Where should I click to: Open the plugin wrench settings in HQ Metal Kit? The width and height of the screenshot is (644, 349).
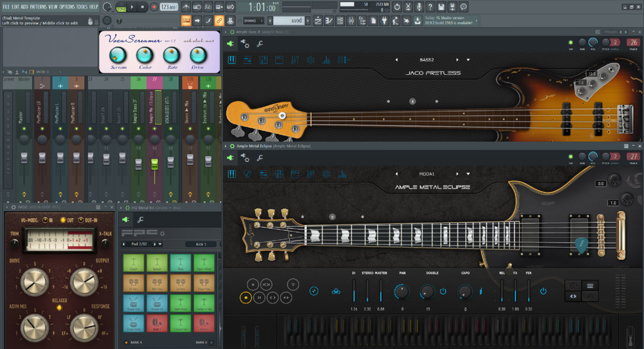(140, 219)
